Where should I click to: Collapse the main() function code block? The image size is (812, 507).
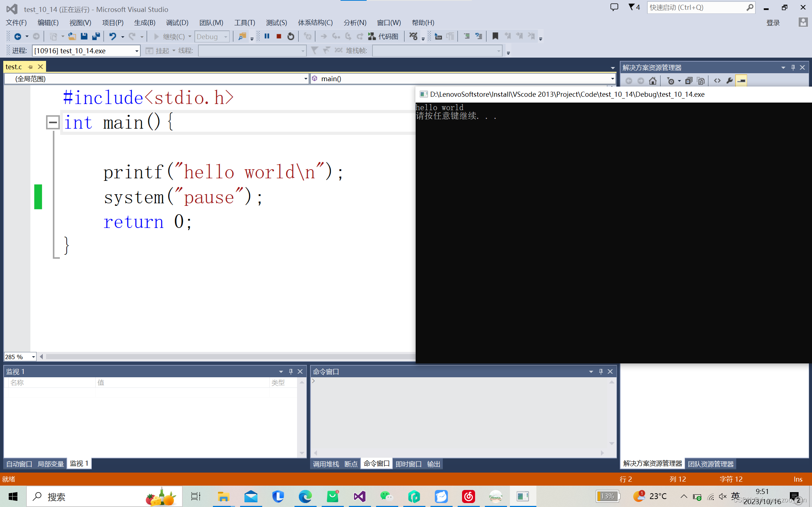click(53, 122)
